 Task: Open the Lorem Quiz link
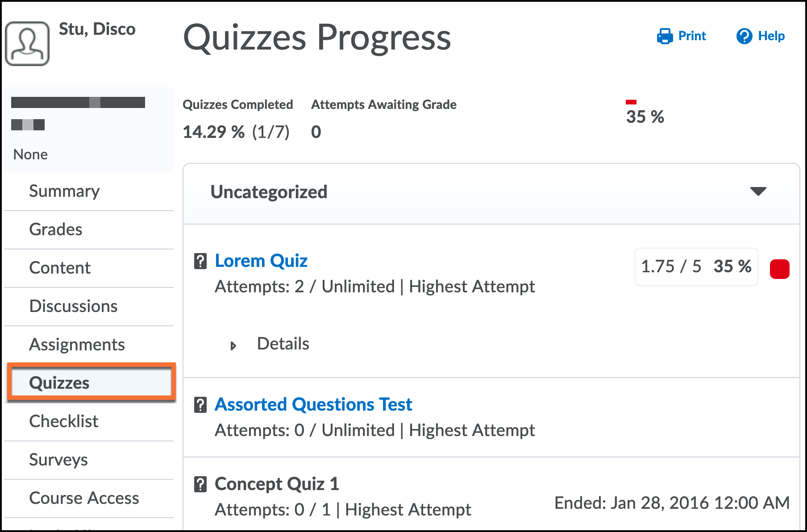261,261
